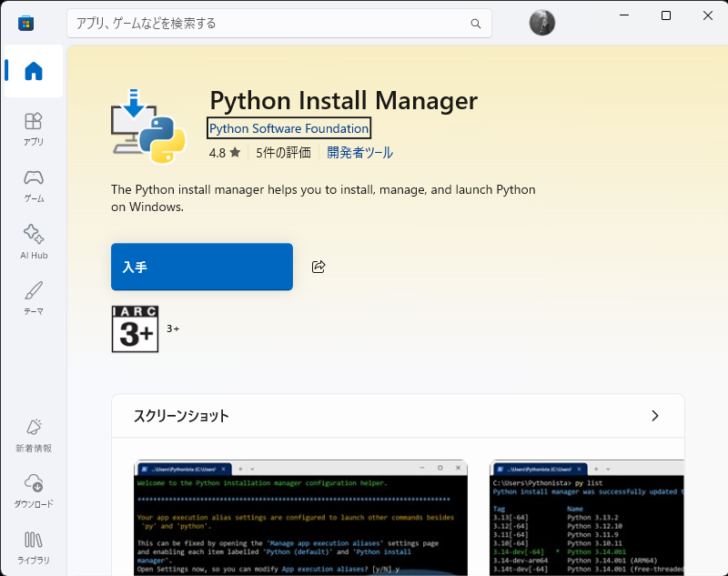Close the Microsoft Store window
This screenshot has width=728, height=576.
(x=708, y=15)
